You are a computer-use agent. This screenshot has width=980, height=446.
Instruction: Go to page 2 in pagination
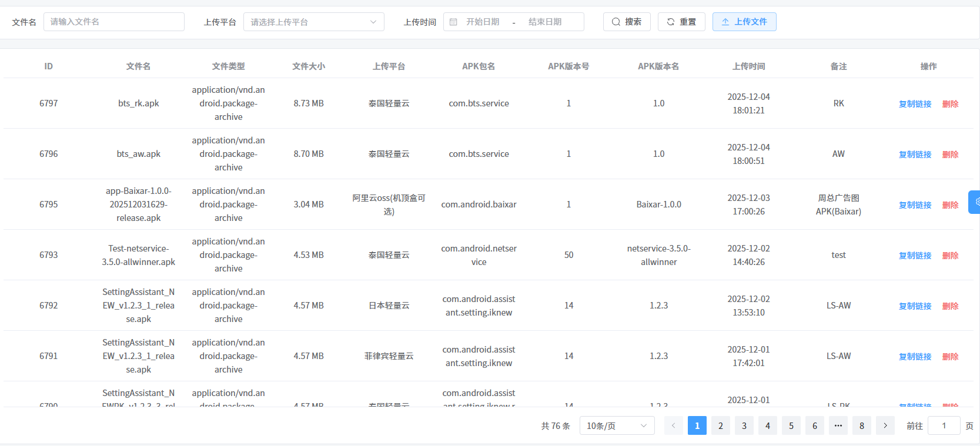pos(721,425)
